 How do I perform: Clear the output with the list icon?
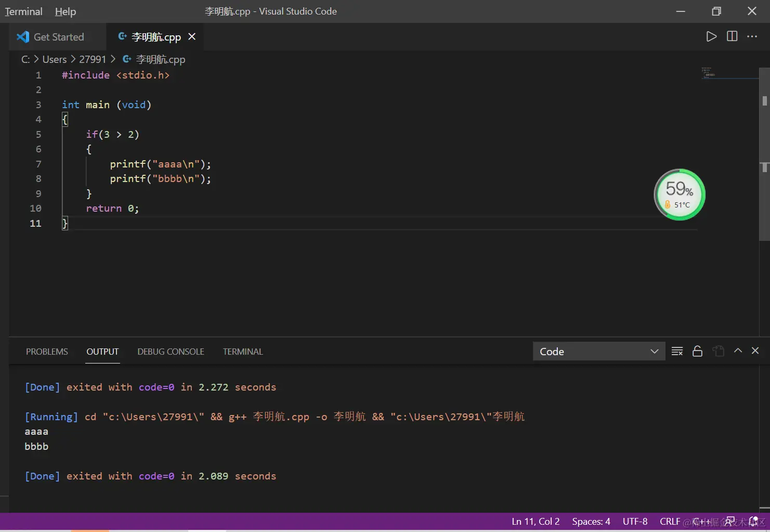coord(677,352)
